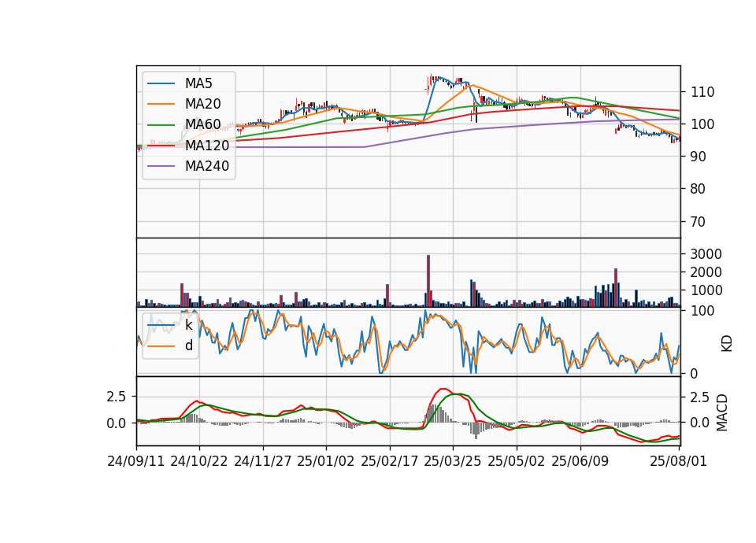
Task: Click the MA20 legend label
Action: 202,104
